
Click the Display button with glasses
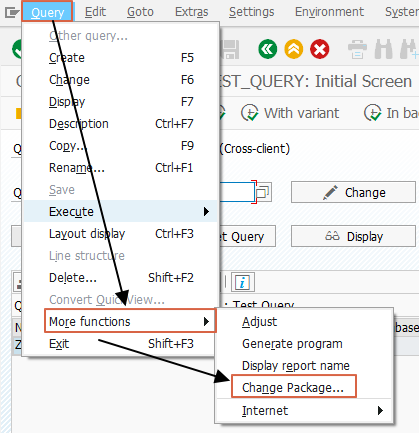[353, 236]
